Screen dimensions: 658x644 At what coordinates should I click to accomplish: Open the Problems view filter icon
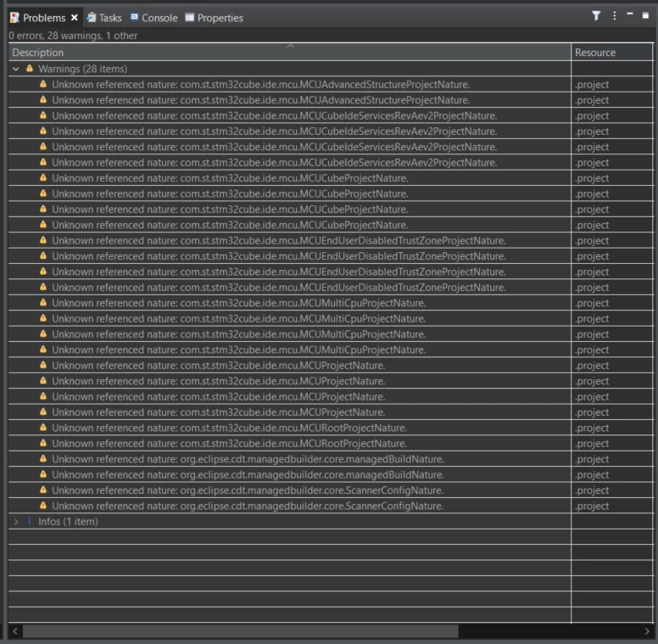[596, 16]
